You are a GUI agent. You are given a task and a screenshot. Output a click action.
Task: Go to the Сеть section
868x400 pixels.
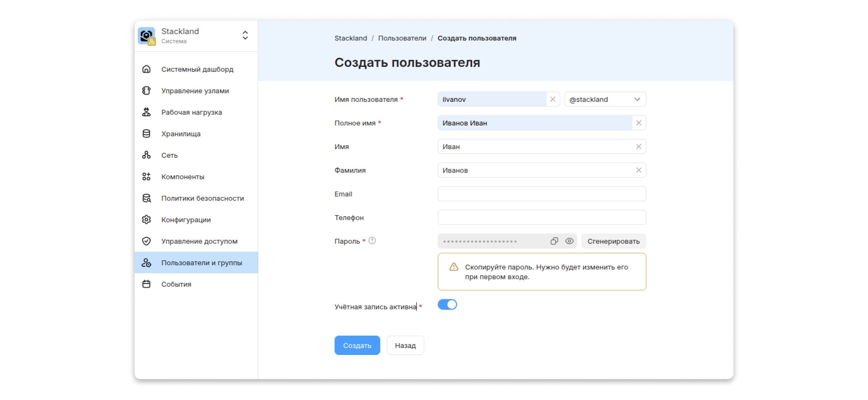pos(196,155)
